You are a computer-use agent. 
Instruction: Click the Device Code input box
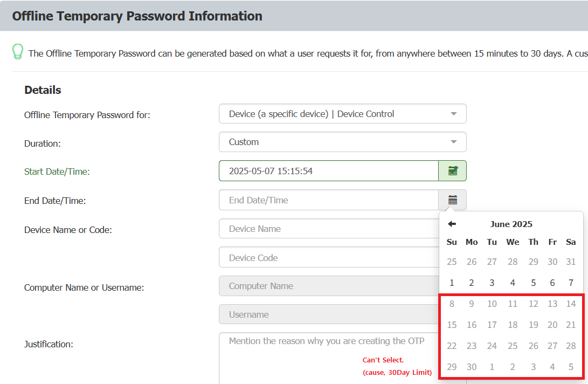[329, 258]
